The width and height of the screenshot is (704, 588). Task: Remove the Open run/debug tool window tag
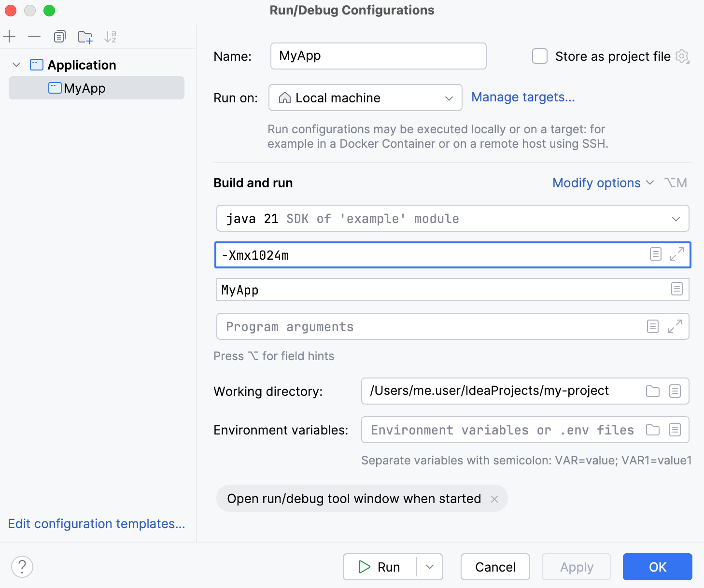[494, 499]
